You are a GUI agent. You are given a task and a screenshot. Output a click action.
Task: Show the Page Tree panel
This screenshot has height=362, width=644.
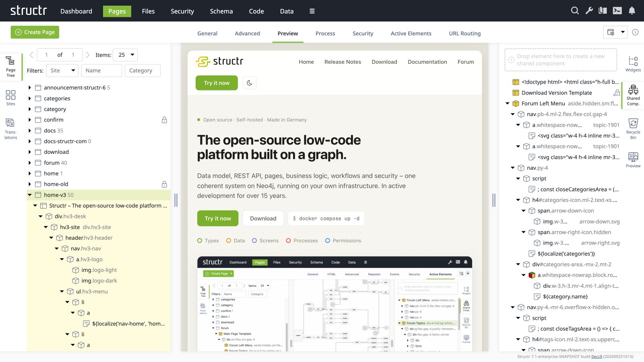point(10,66)
